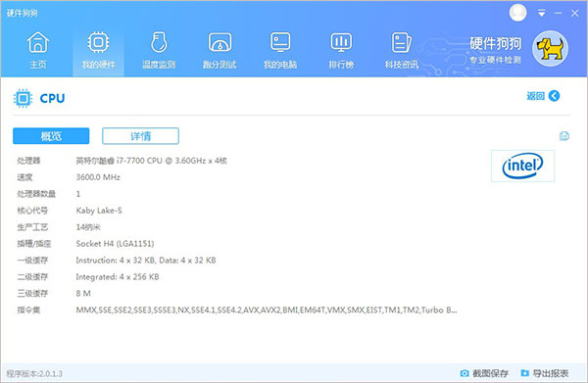Click the blue back arrow circle

pos(554,96)
